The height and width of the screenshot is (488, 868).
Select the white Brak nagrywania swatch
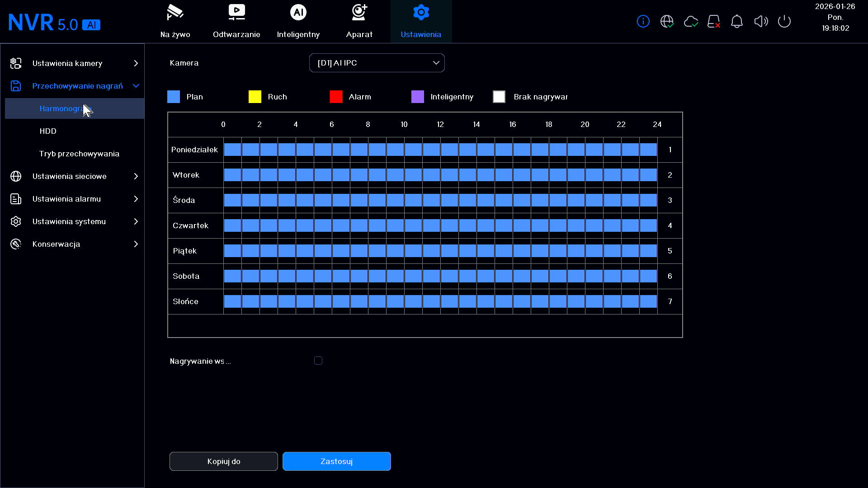pos(499,97)
